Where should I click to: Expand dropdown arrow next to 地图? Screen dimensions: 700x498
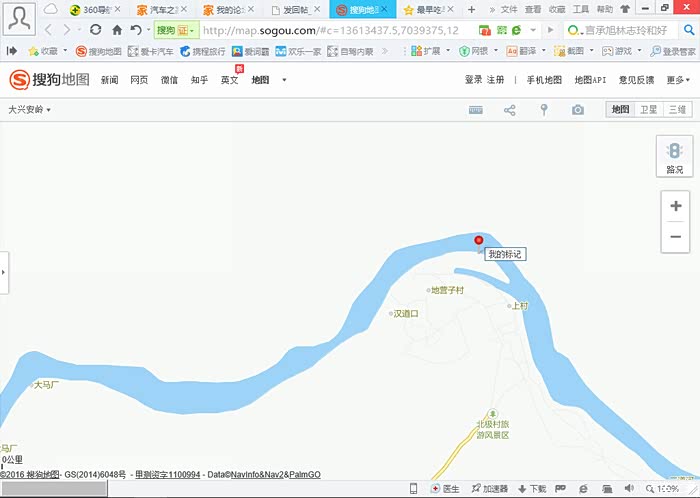(284, 80)
